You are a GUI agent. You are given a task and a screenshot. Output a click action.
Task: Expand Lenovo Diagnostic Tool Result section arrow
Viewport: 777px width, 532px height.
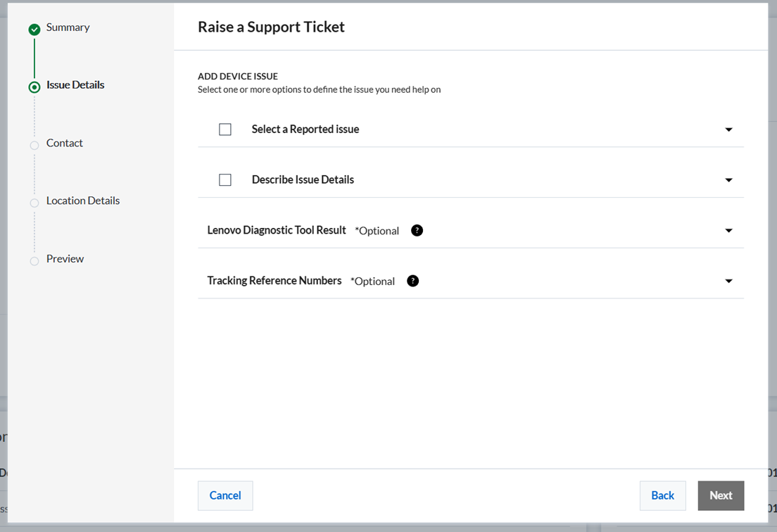[x=728, y=231]
